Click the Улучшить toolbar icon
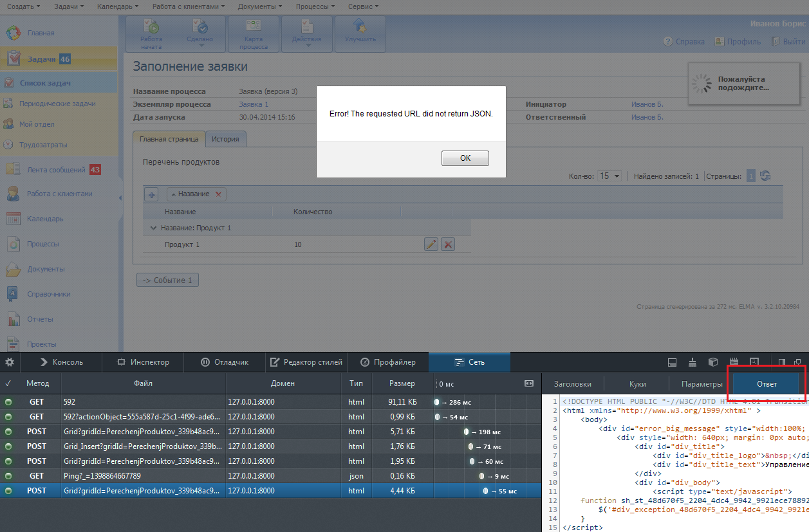This screenshot has width=809, height=532. tap(360, 28)
